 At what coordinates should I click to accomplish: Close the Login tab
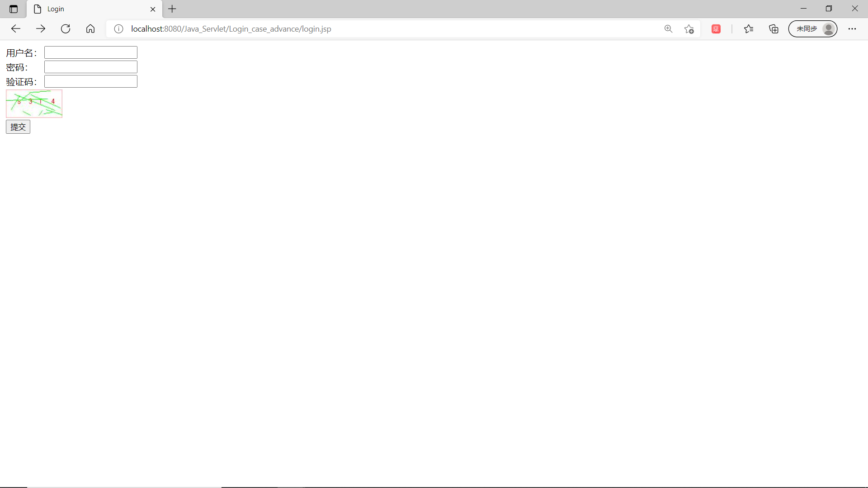[153, 9]
